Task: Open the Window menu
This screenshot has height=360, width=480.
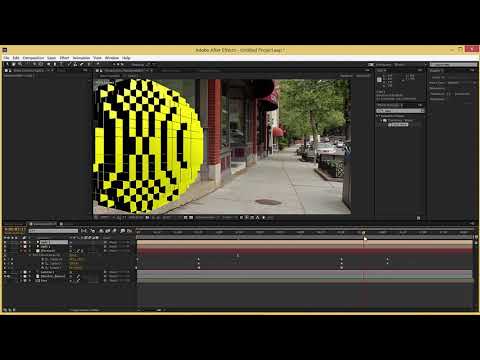Action: [x=112, y=58]
